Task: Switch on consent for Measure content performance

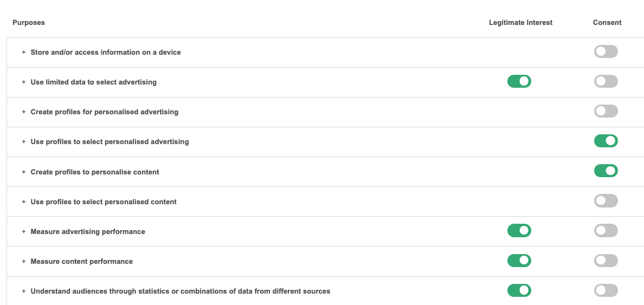Action: pyautogui.click(x=606, y=261)
